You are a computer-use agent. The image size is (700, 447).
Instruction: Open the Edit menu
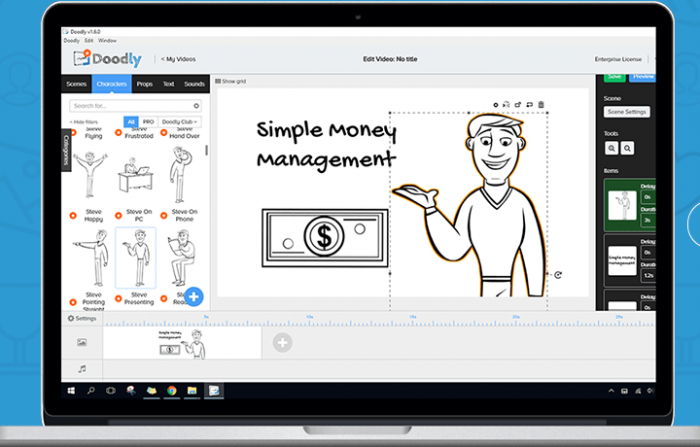point(87,40)
